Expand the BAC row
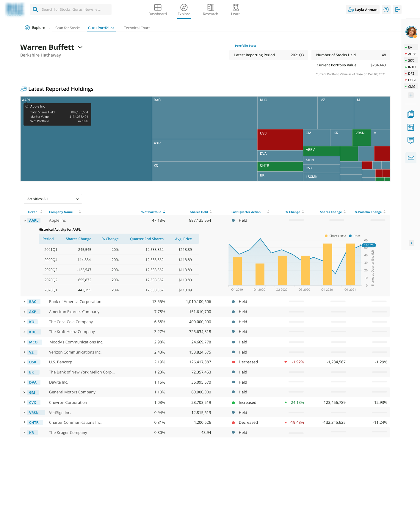 [x=24, y=302]
